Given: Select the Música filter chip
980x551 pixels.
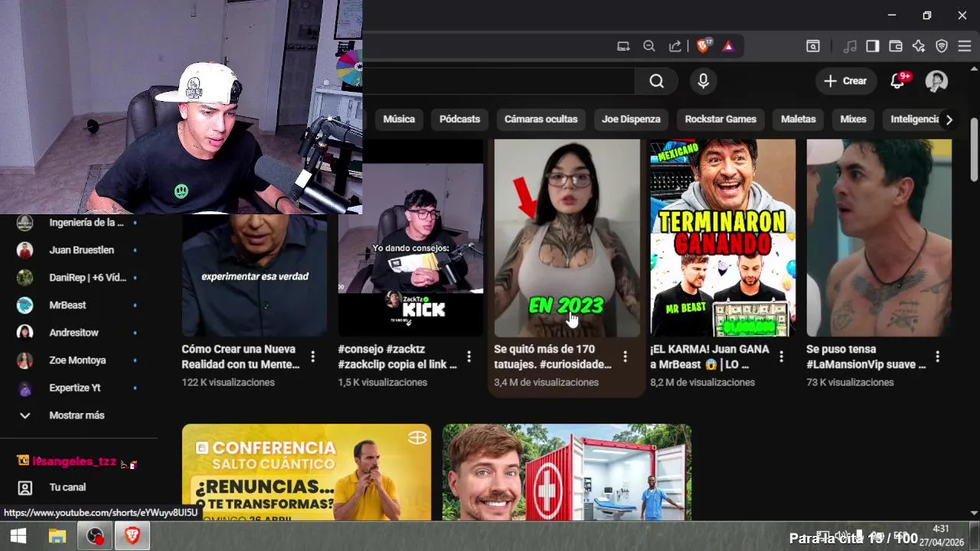Looking at the screenshot, I should point(399,119).
